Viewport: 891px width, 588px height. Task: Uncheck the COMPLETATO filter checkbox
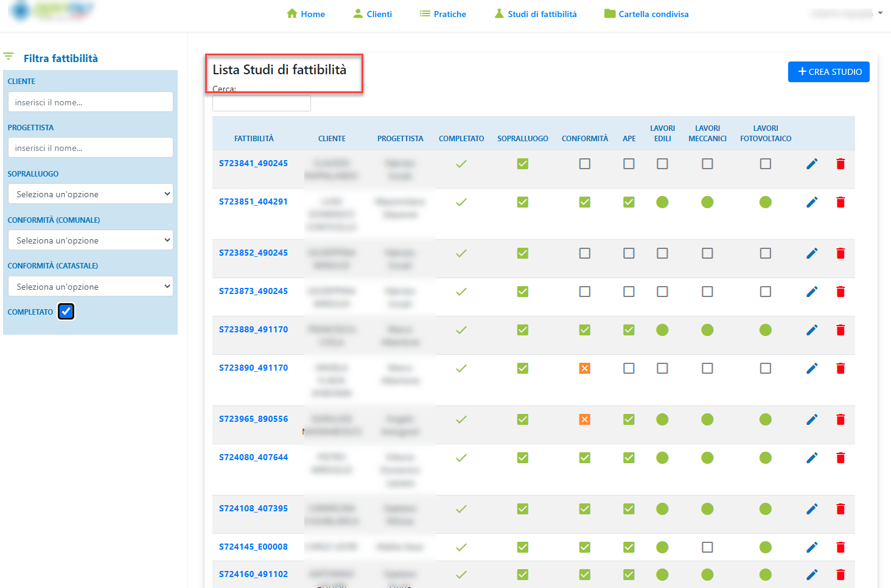[66, 312]
